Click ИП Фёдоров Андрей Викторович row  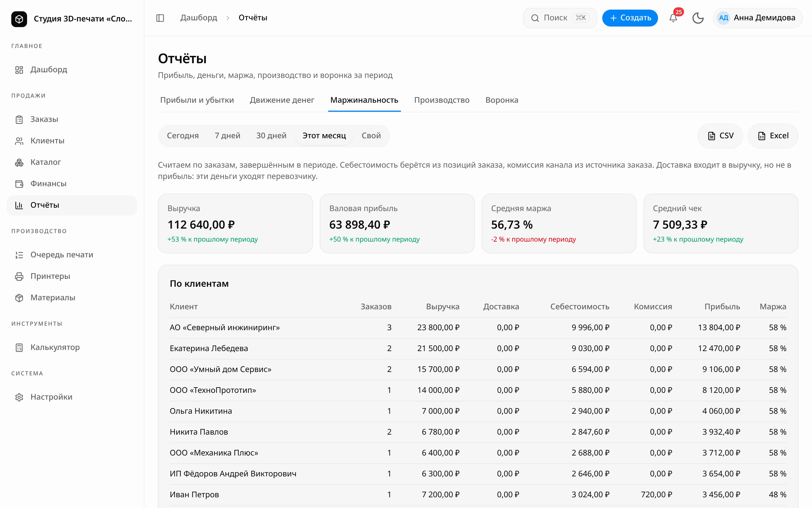click(x=478, y=474)
